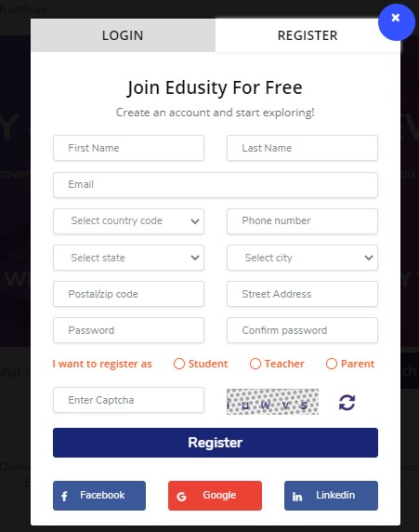419x532 pixels.
Task: Open the Select city dropdown
Action: tap(302, 258)
